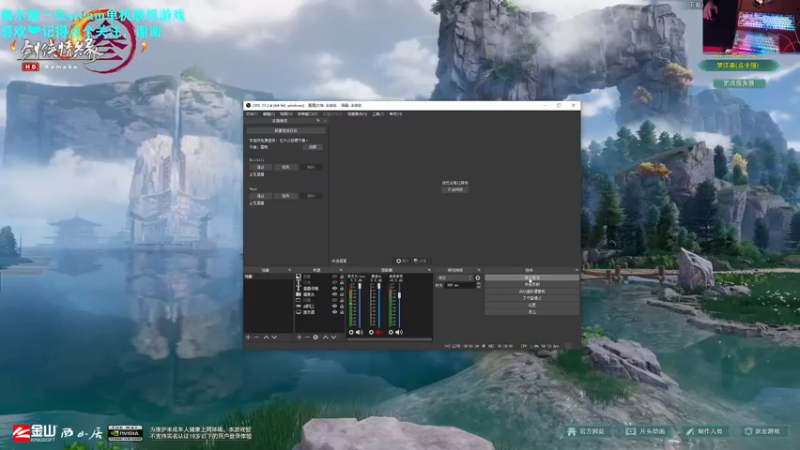Pop out the Controls dock via header icon
The width and height of the screenshot is (800, 450).
point(577,270)
